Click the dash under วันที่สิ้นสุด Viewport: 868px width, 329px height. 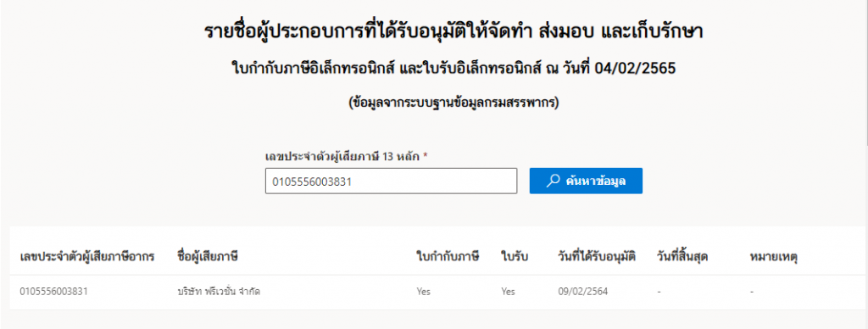(x=659, y=292)
